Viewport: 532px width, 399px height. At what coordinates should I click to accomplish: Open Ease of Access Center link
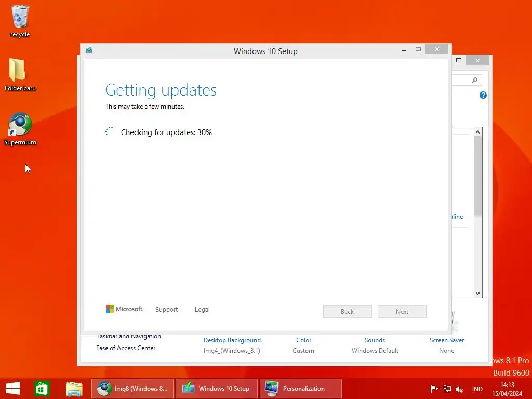click(x=126, y=348)
